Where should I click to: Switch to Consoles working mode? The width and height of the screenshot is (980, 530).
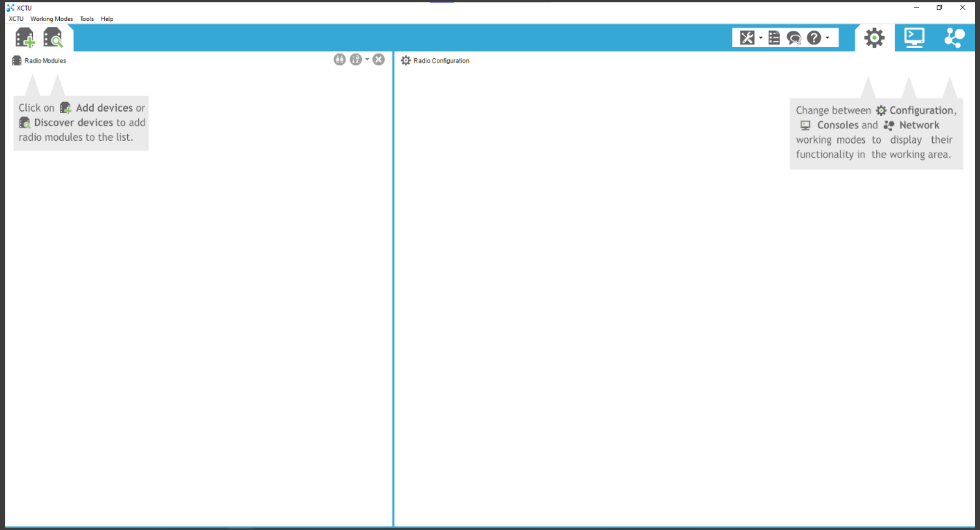point(914,38)
